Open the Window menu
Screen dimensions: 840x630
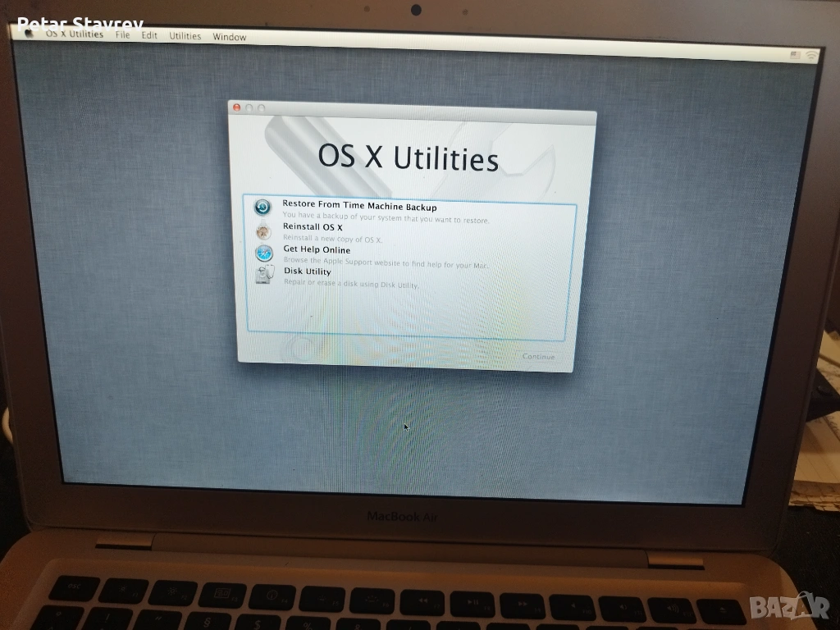coord(230,37)
